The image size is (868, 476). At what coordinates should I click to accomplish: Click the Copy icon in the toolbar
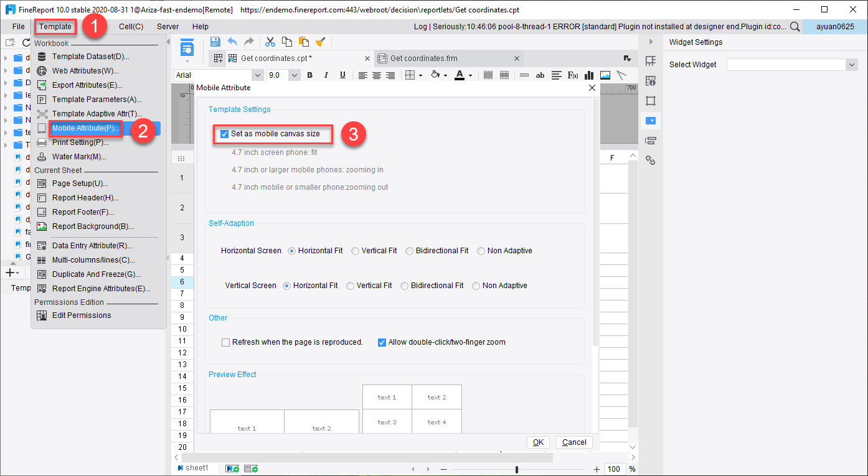coord(287,42)
